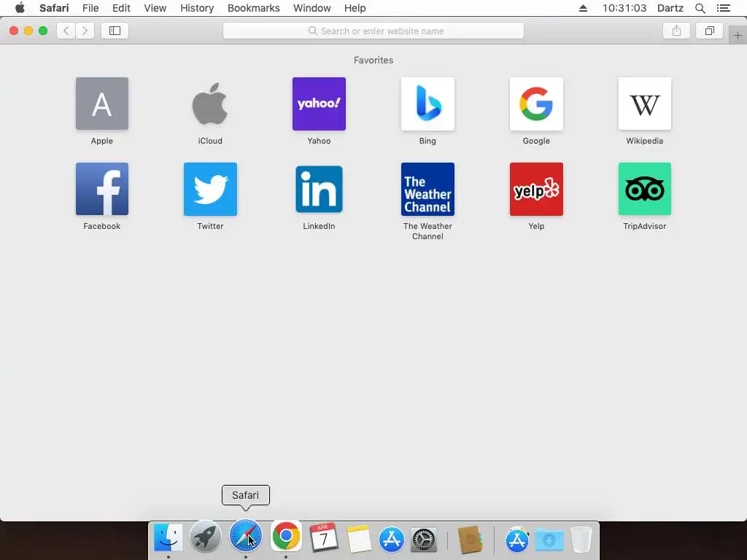
Task: Open the Help menu
Action: pos(355,8)
